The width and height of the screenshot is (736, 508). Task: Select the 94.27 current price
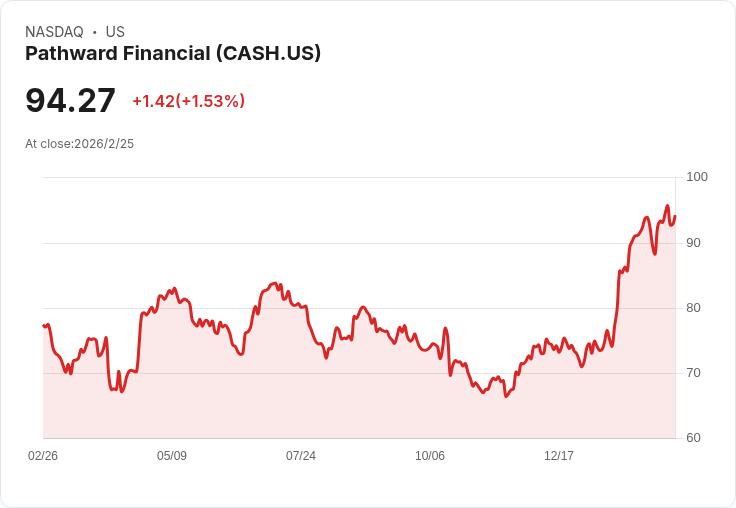pyautogui.click(x=70, y=100)
